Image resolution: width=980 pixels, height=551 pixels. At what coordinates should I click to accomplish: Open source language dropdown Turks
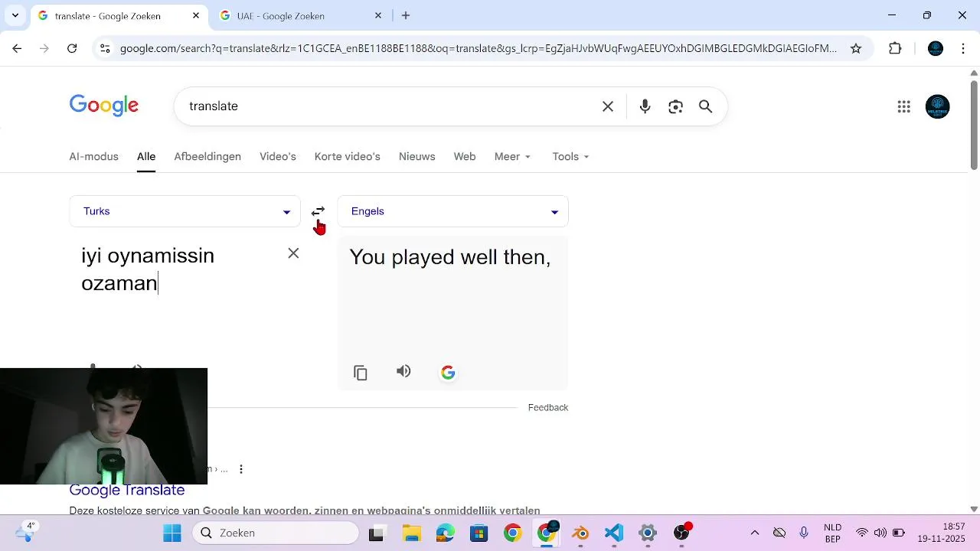185,211
